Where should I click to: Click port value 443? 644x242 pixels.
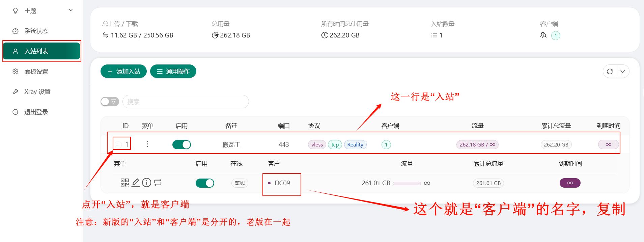click(284, 144)
